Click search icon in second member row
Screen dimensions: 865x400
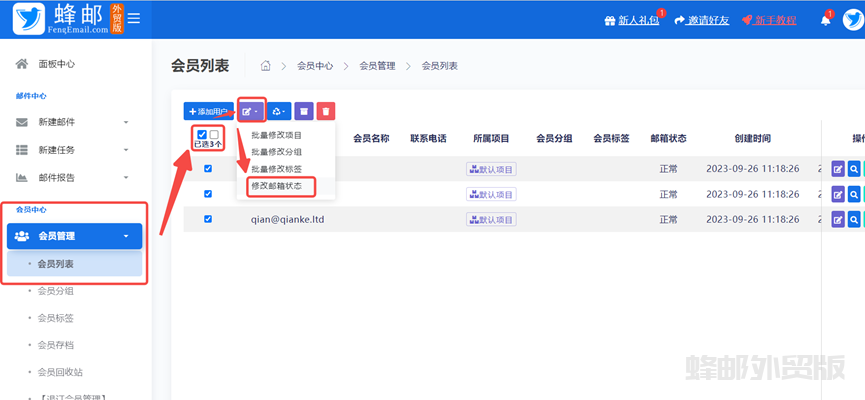click(x=854, y=194)
